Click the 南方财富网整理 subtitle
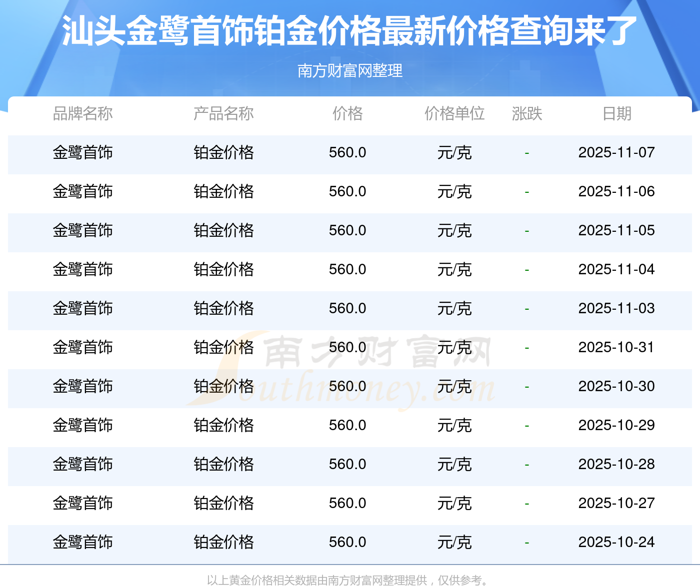 (x=349, y=71)
